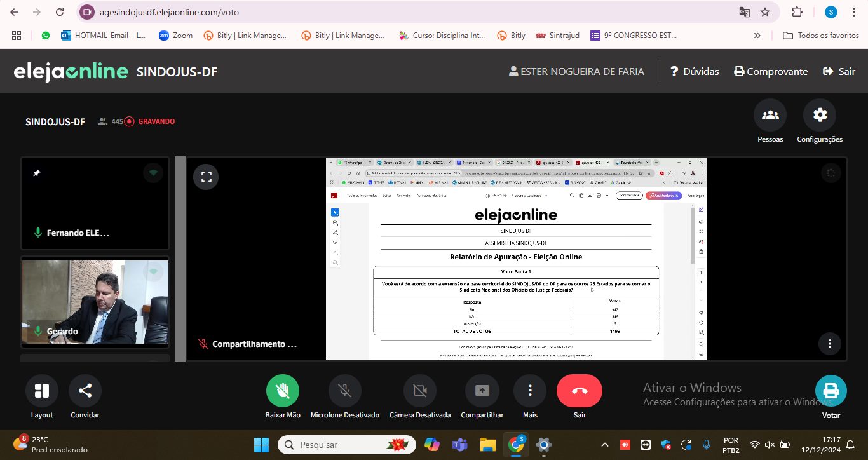
Task: Open the Configurações gear settings
Action: [820, 116]
